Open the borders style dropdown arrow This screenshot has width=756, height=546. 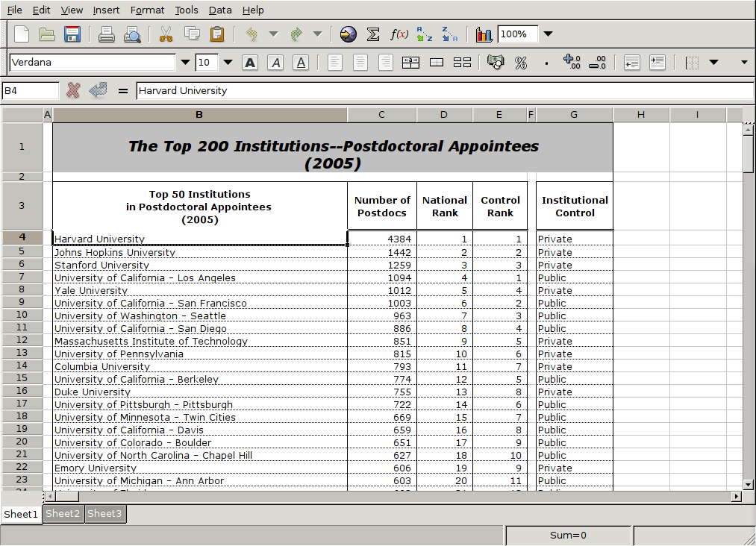(714, 62)
